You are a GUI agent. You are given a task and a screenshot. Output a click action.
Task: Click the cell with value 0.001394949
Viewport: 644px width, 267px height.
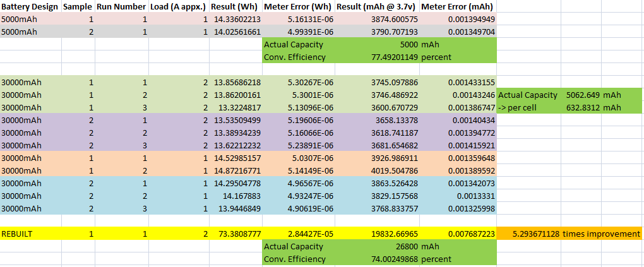(x=458, y=19)
